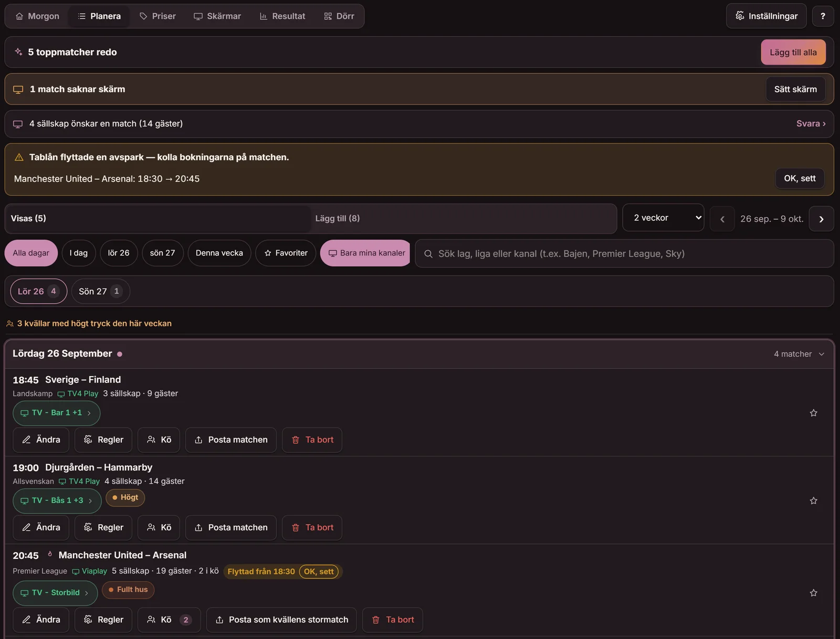Remove Djurgården – Hammarby with Ta bort
The width and height of the screenshot is (840, 639).
(312, 527)
